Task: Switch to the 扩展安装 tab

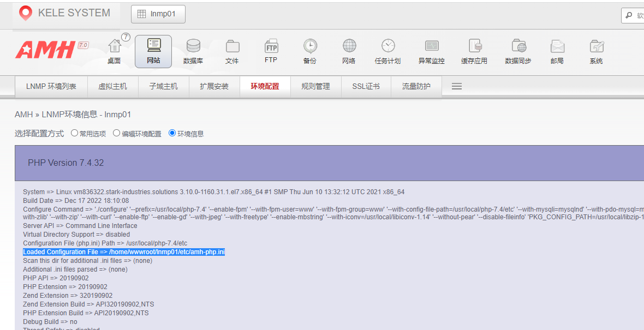Action: click(x=214, y=86)
